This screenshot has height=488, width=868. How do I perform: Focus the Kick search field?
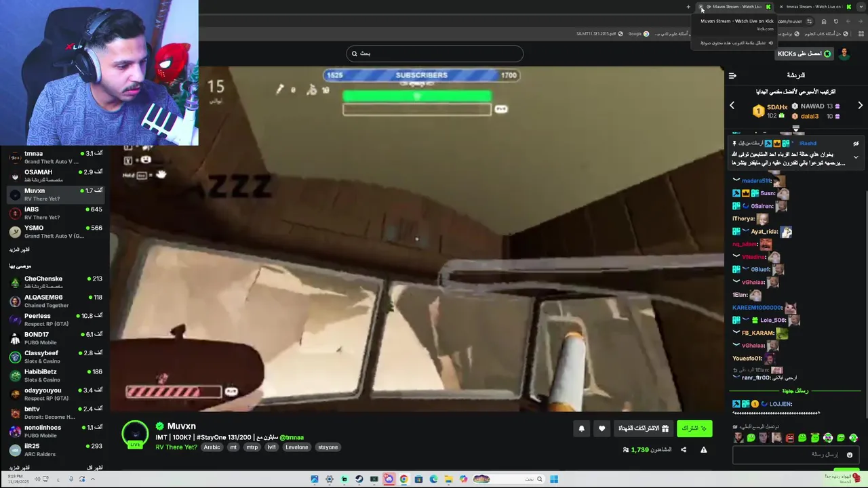tap(435, 54)
